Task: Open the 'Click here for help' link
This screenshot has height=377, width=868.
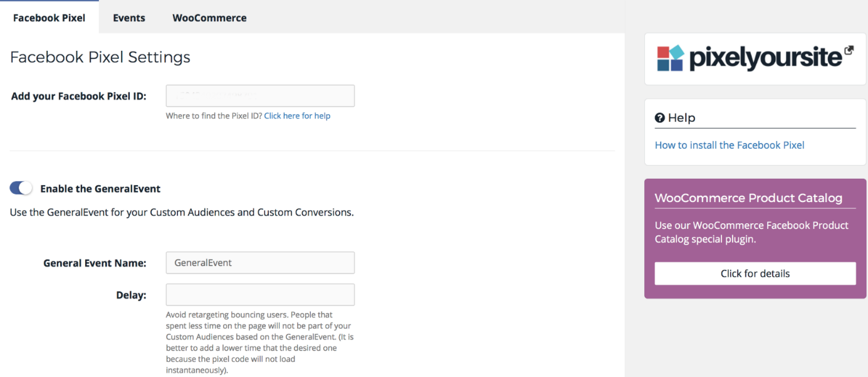Action: [297, 116]
